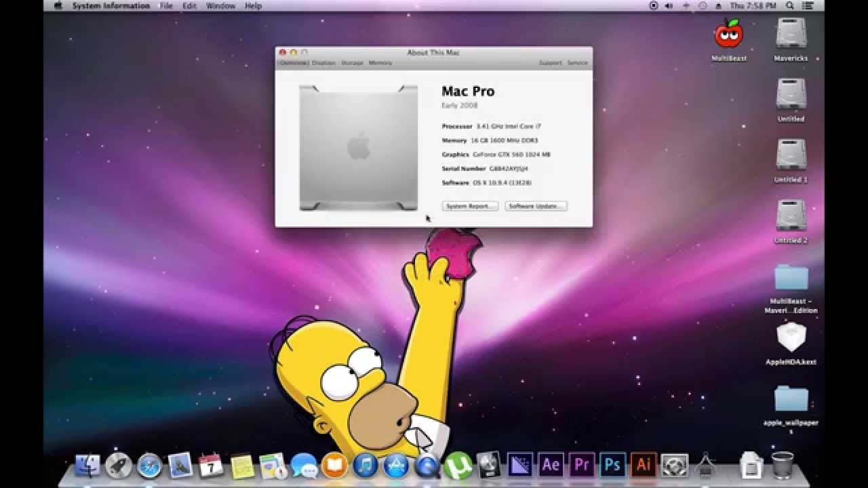Screen dimensions: 868x488
Task: Open Calendar from the dock
Action: [x=211, y=466]
